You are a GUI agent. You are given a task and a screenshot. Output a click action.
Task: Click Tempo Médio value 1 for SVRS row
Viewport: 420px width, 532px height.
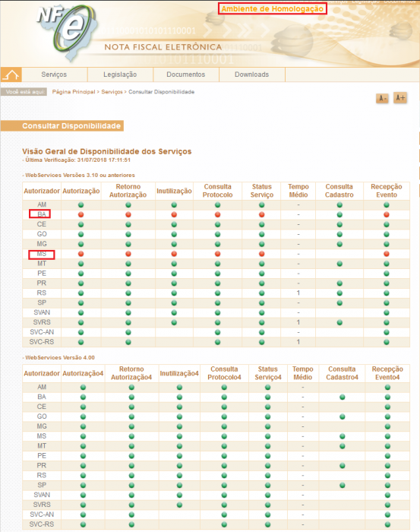pos(298,322)
